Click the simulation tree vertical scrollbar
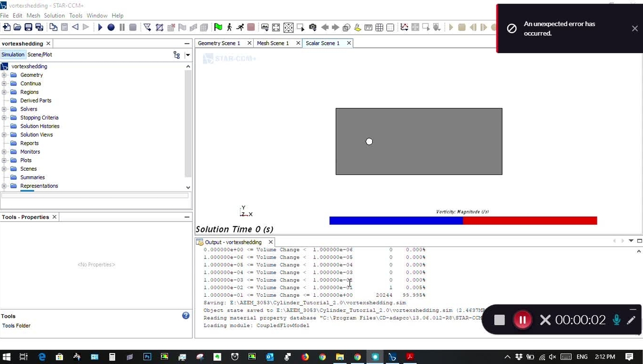 [x=188, y=123]
